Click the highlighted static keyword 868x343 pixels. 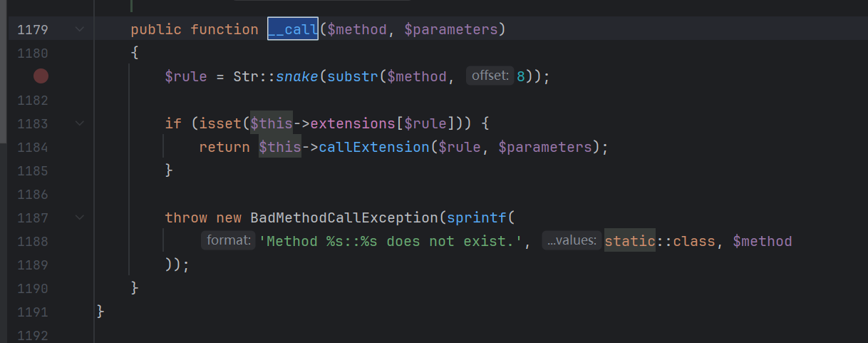(x=629, y=241)
